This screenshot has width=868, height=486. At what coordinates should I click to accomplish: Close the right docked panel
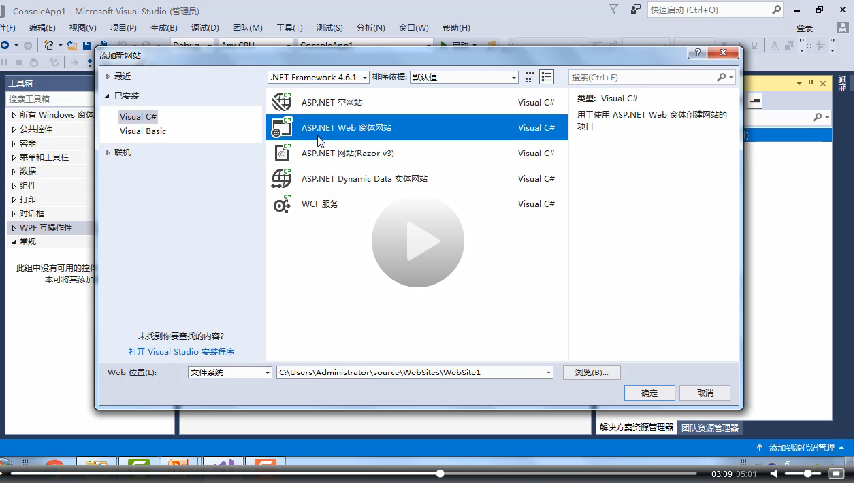pos(823,83)
